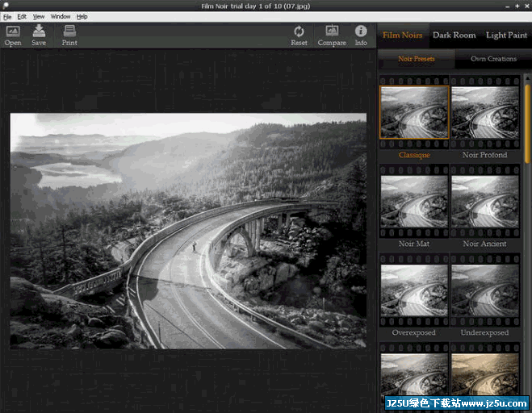
Task: Click the presets list scrollbar
Action: click(x=527, y=122)
